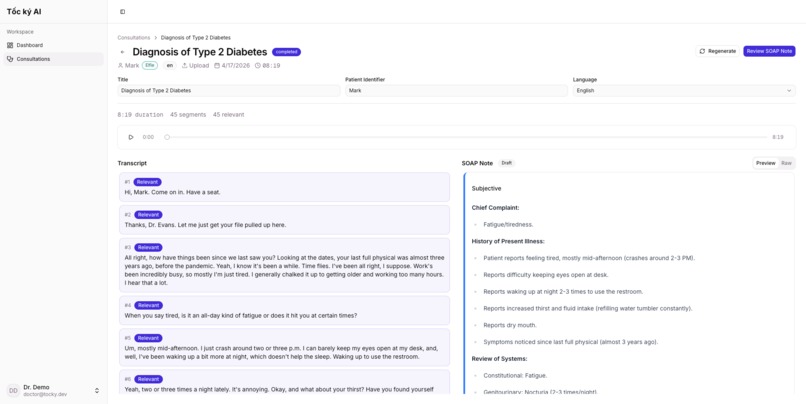806x404 pixels.
Task: Click the Relevant badge on segment #6
Action: pos(148,379)
